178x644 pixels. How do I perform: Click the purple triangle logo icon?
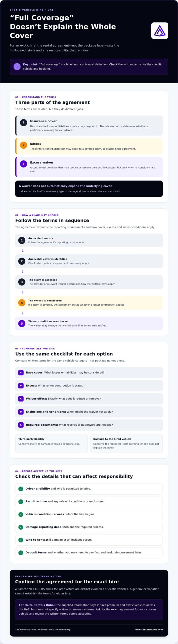pos(160,31)
